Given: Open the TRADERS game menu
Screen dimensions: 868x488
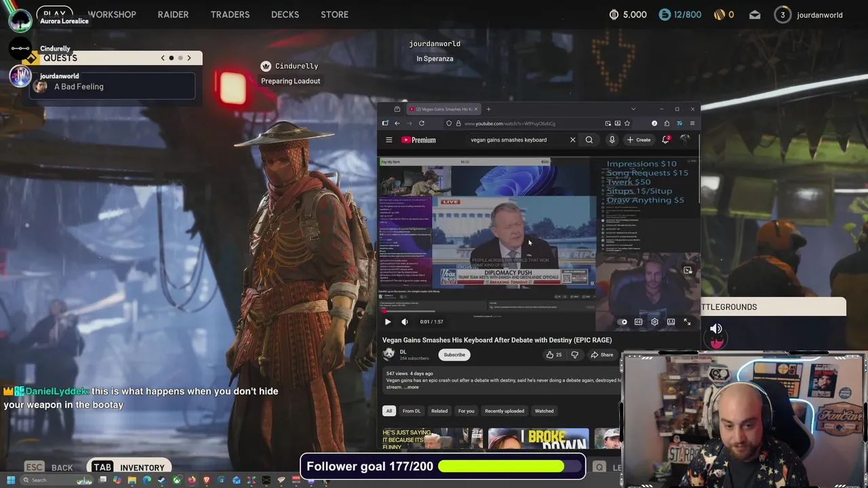Looking at the screenshot, I should point(230,14).
